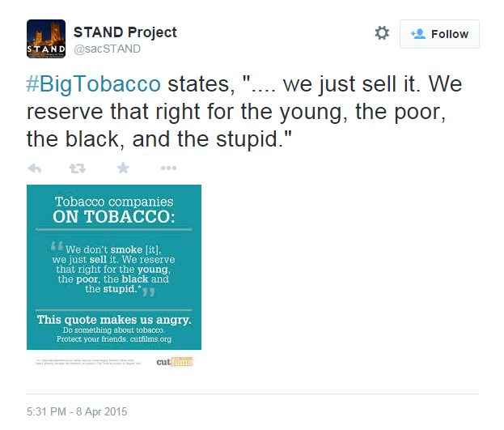The image size is (504, 430).
Task: Click the 'ON TOBACCO:' heading in image
Action: click(114, 216)
